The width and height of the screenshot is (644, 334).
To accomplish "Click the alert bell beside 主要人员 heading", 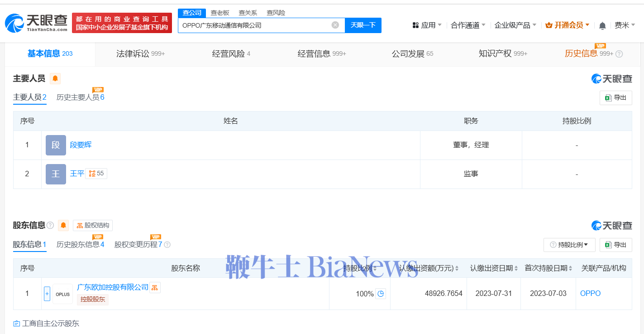I will [55, 78].
